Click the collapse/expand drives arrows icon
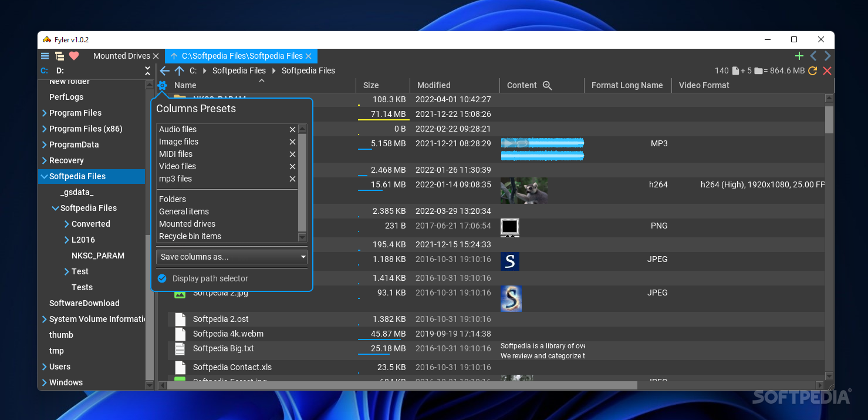 148,70
